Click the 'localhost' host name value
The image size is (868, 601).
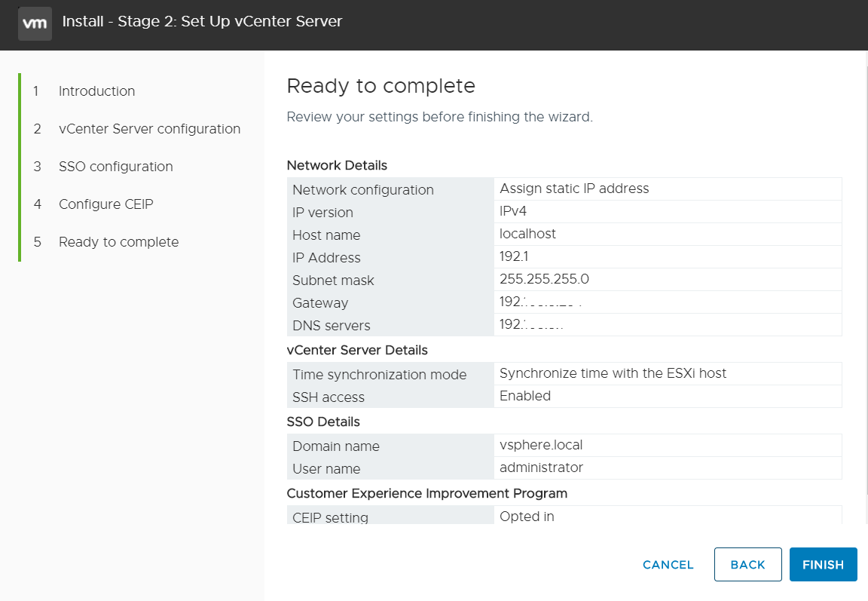527,234
